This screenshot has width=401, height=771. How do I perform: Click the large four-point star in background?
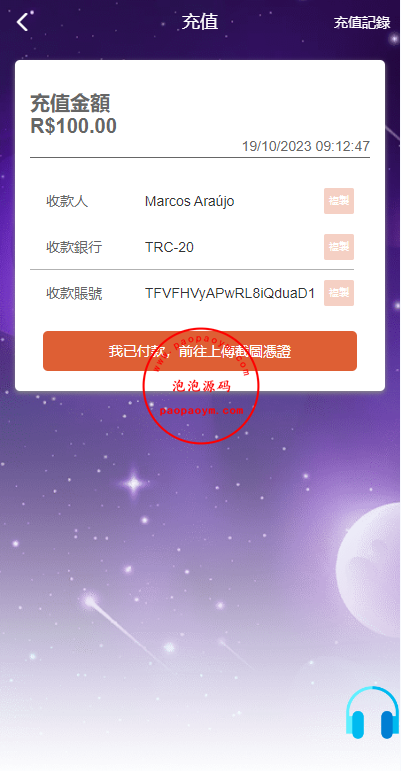point(133,483)
